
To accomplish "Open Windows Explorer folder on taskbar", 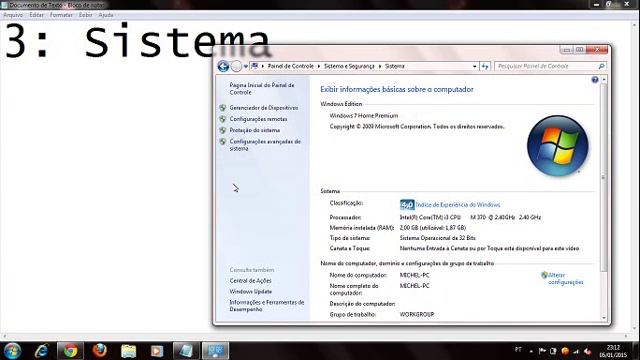I will point(128,351).
